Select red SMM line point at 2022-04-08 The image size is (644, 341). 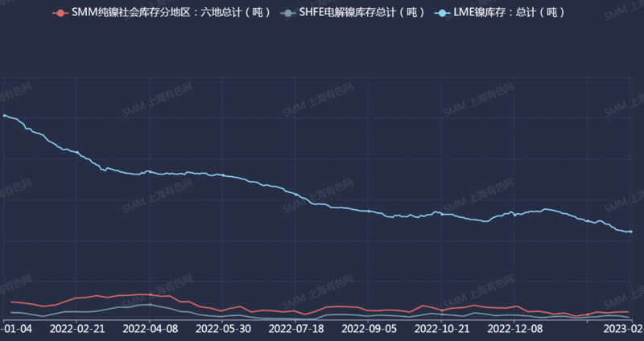(x=150, y=294)
